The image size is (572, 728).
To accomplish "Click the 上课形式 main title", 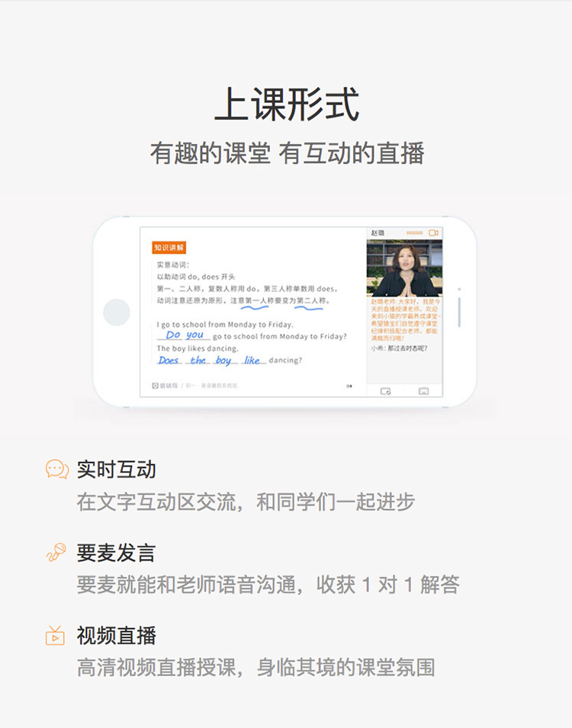I will tap(286, 104).
